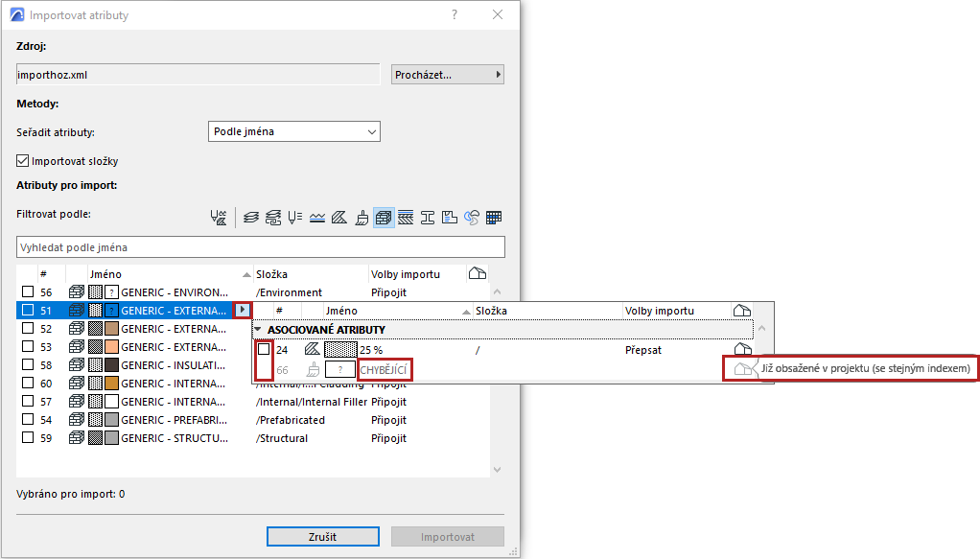Toggle the Building Materials filter icon
Screen dimensions: 980x559
pos(384,218)
